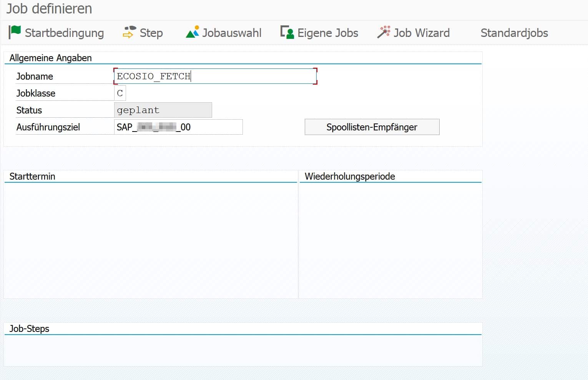Select the Jobname field containing ECOSIO_FETCH

[x=215, y=76]
